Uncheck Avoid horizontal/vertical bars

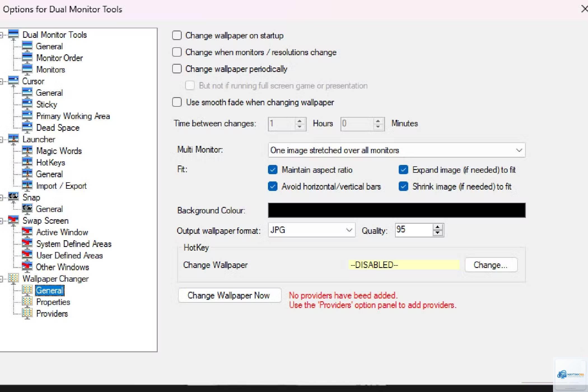pos(272,186)
